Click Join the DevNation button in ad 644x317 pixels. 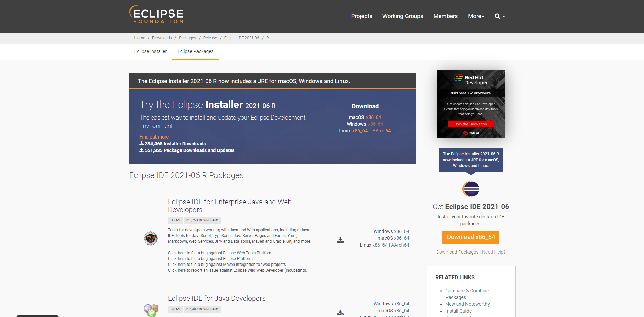(x=471, y=124)
